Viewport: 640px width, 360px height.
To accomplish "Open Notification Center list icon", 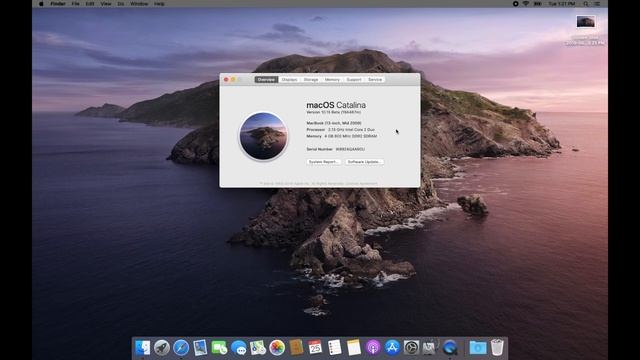I will pyautogui.click(x=597, y=4).
